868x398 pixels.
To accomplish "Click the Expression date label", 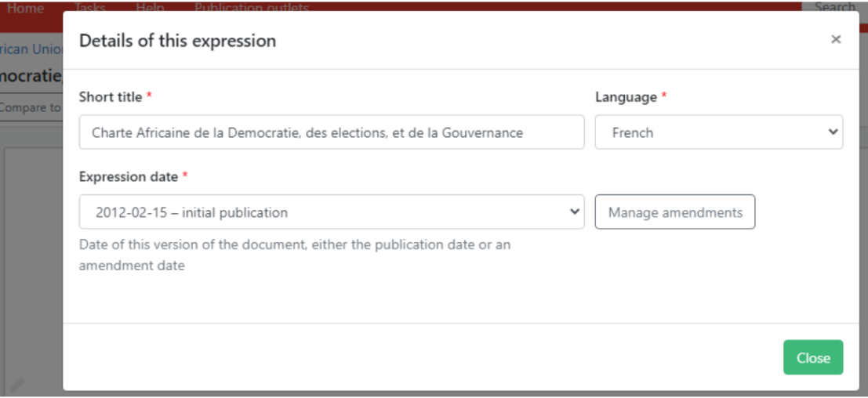I will tap(129, 177).
